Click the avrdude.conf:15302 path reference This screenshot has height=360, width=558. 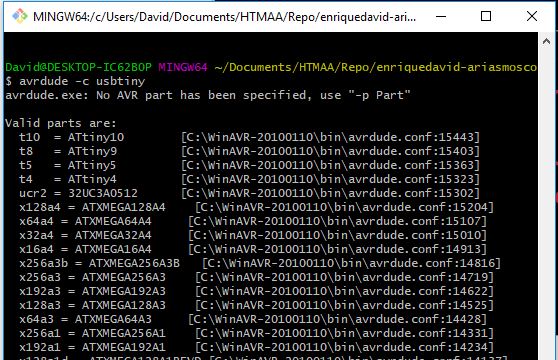tap(330, 193)
